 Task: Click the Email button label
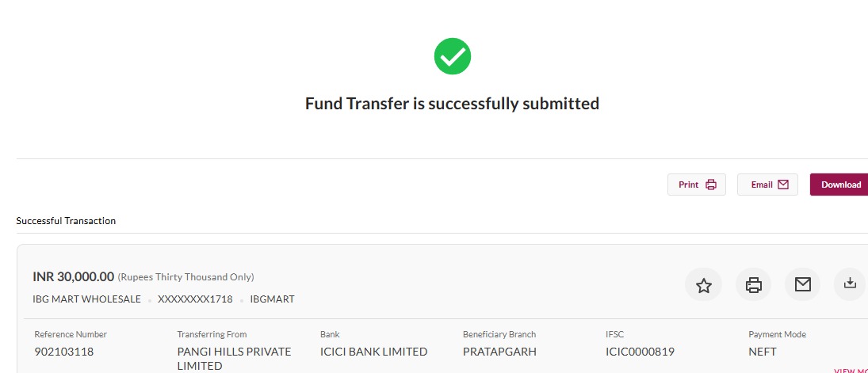(x=762, y=185)
